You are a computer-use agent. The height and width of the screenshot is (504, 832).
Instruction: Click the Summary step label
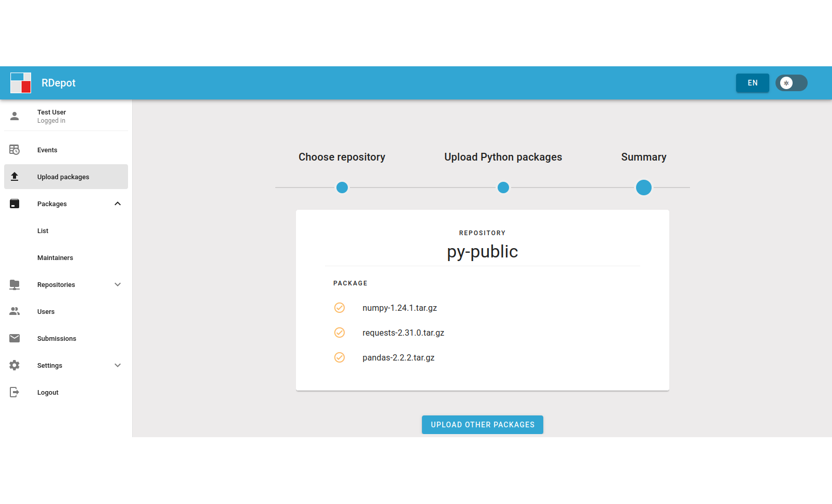644,157
